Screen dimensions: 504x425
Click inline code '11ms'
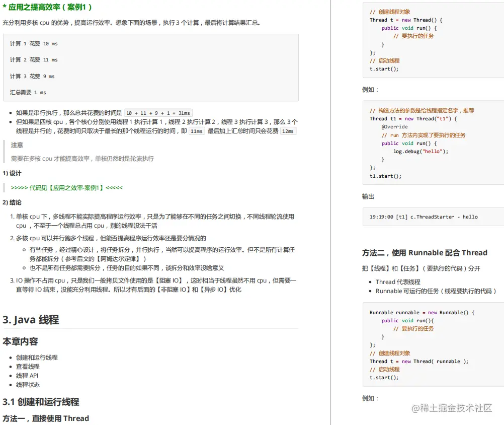pos(196,131)
